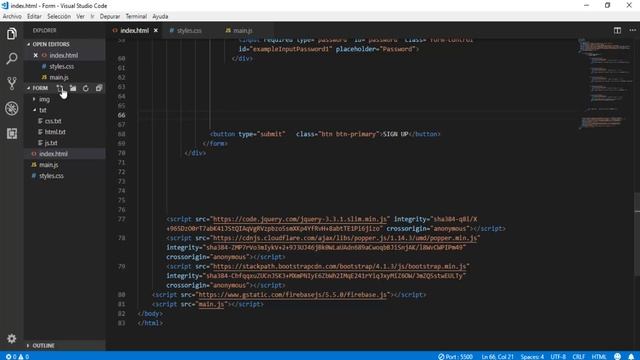Click line number 66 in gutter
This screenshot has height=360, width=640.
point(122,115)
